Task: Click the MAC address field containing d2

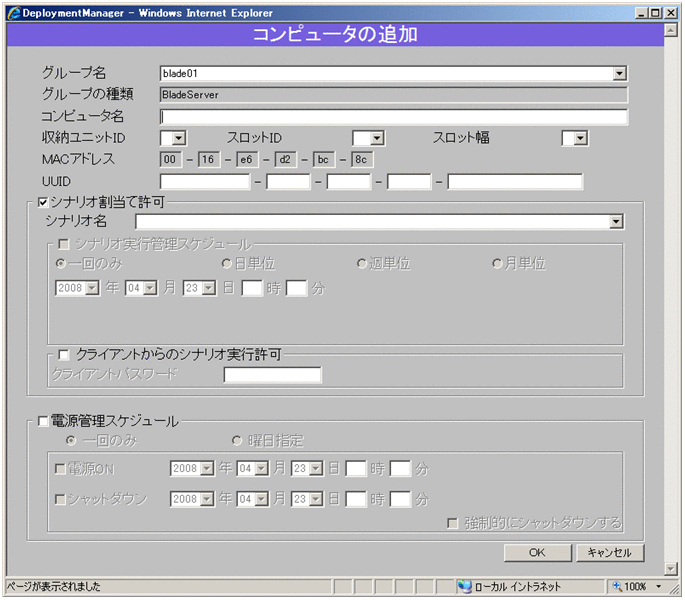Action: 285,160
